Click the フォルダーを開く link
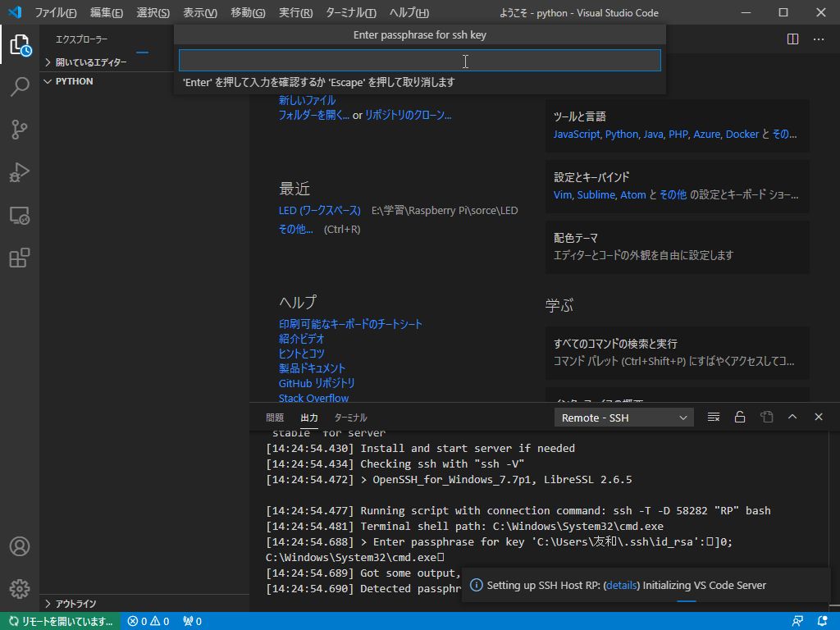The image size is (840, 630). coord(310,115)
